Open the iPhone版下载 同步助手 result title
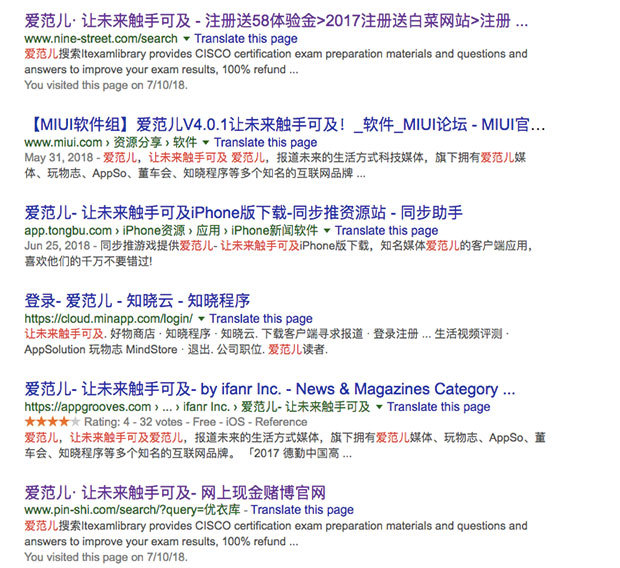 (x=244, y=213)
